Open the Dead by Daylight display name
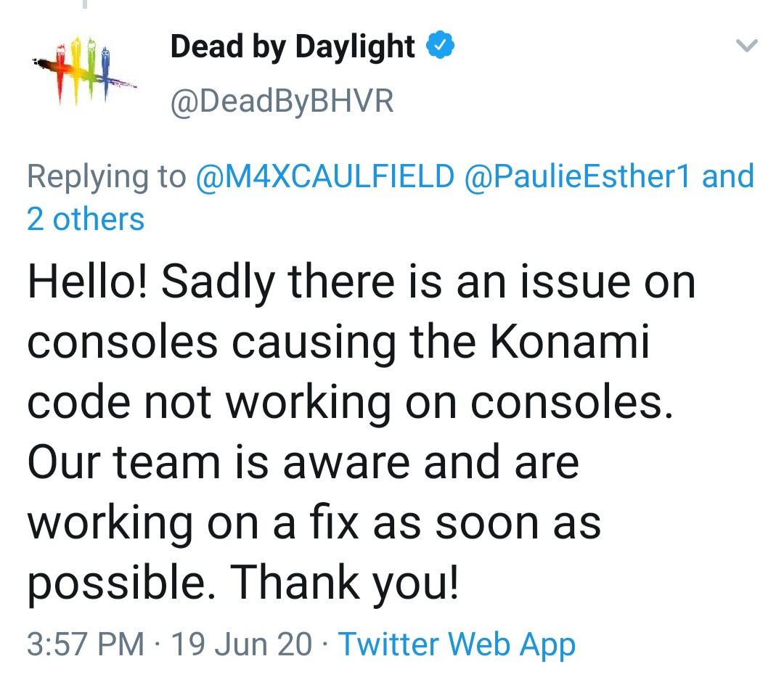This screenshot has width=784, height=688. coord(293,46)
